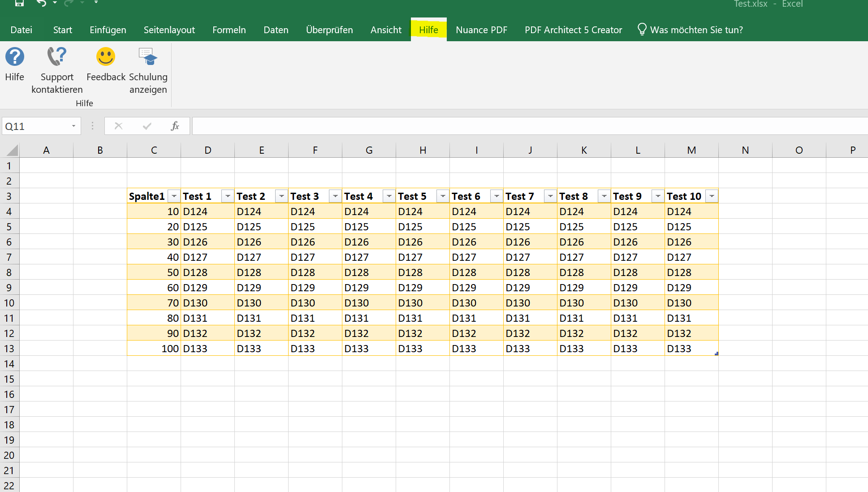Click the column N header
This screenshot has height=492, width=868.
[745, 150]
